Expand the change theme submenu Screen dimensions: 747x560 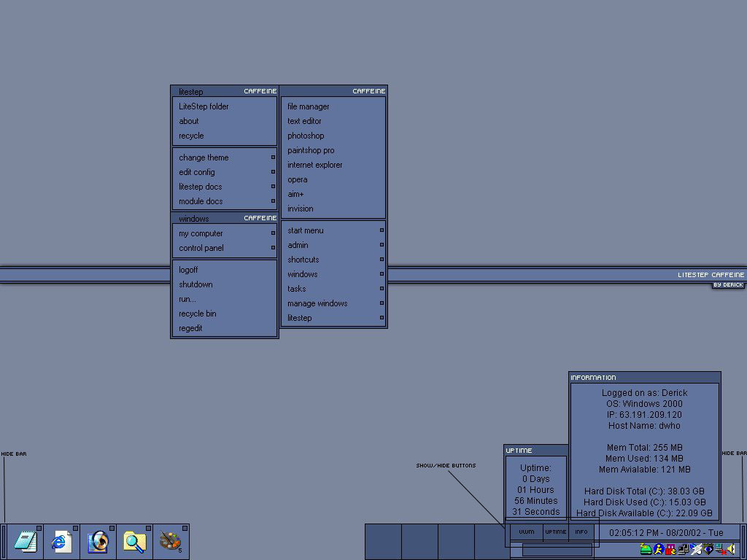[x=225, y=157]
